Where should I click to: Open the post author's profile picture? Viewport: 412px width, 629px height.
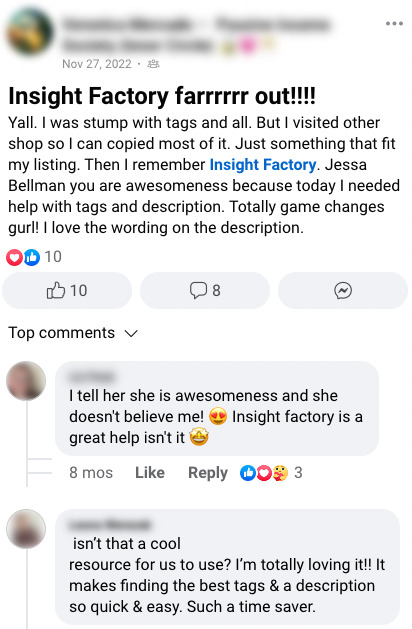(x=29, y=32)
